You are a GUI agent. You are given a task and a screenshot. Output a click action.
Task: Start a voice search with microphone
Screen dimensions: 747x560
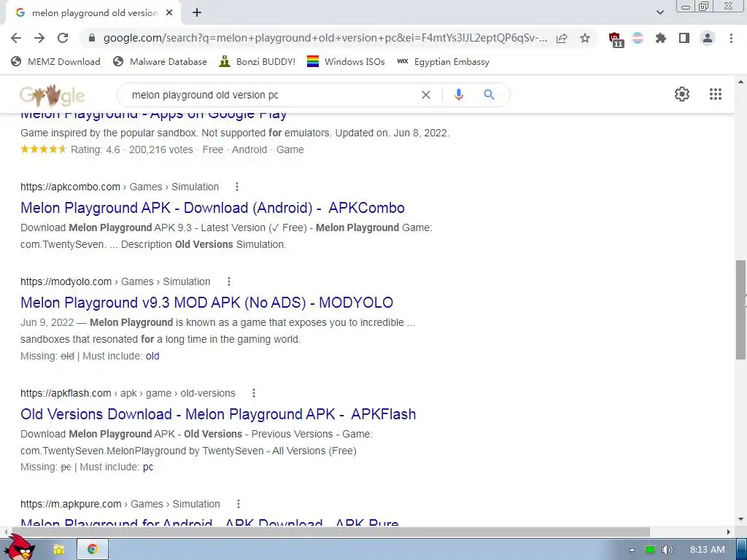458,95
